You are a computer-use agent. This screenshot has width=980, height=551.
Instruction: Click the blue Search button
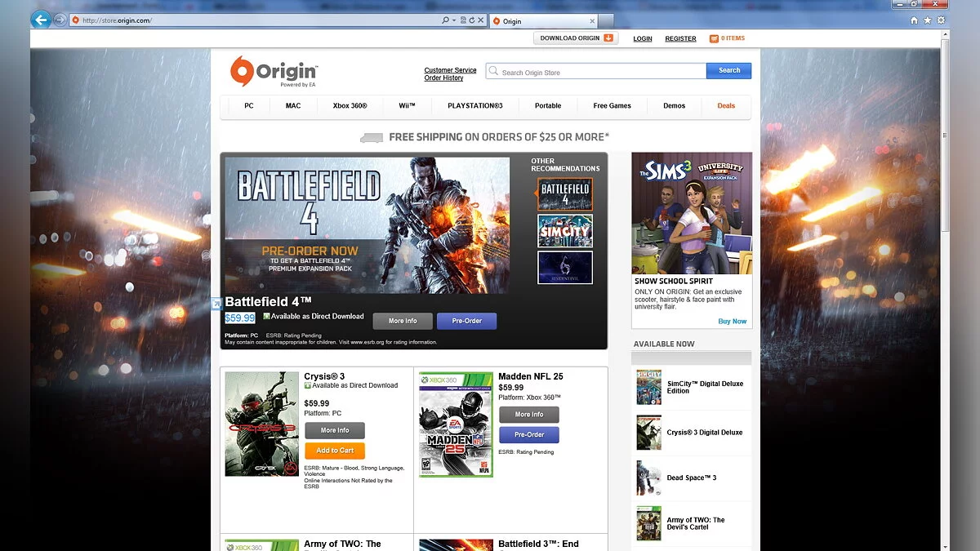coord(729,71)
